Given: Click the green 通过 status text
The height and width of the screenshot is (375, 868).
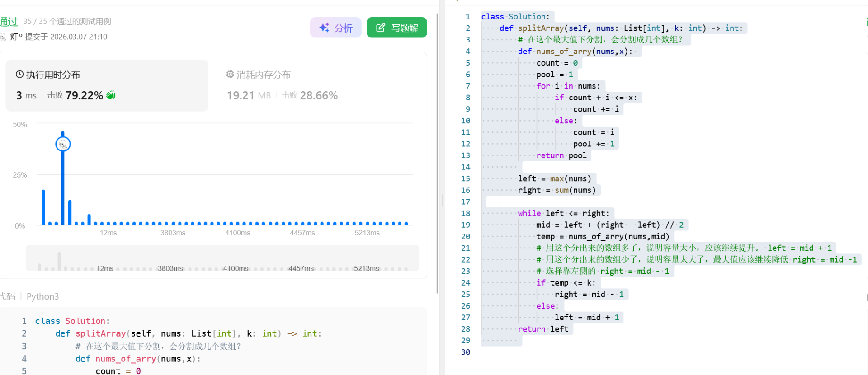Looking at the screenshot, I should click(9, 21).
